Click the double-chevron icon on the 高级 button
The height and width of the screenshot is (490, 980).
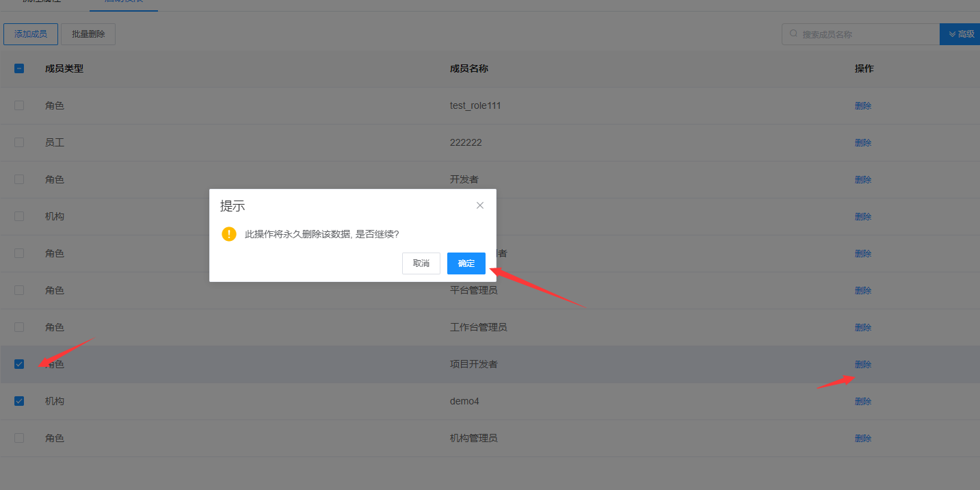[953, 34]
